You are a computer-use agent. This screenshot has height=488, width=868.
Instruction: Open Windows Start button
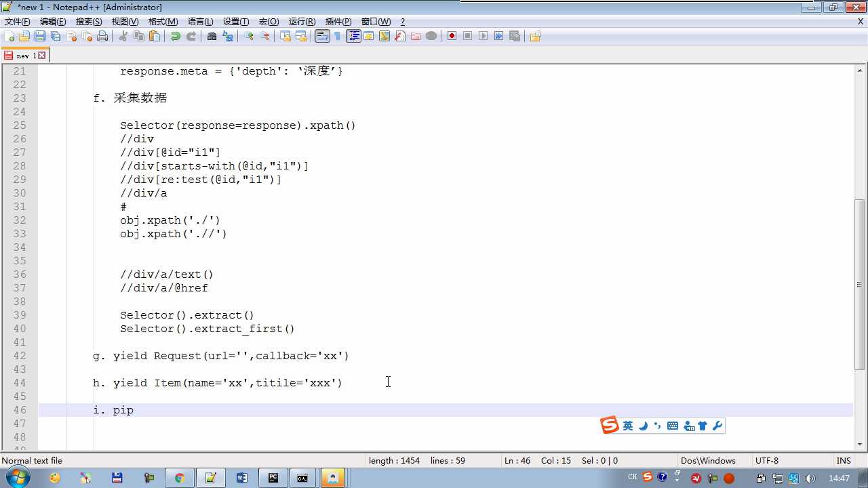18,477
